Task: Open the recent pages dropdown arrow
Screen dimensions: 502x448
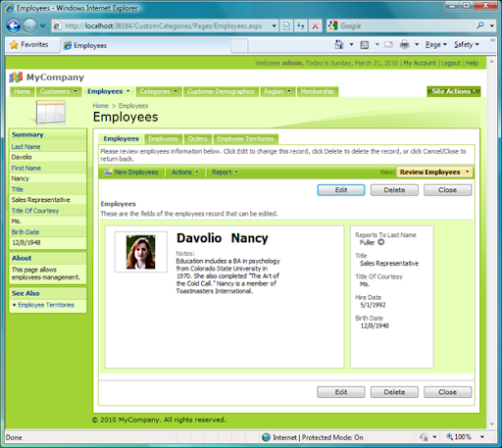Action: coord(43,25)
